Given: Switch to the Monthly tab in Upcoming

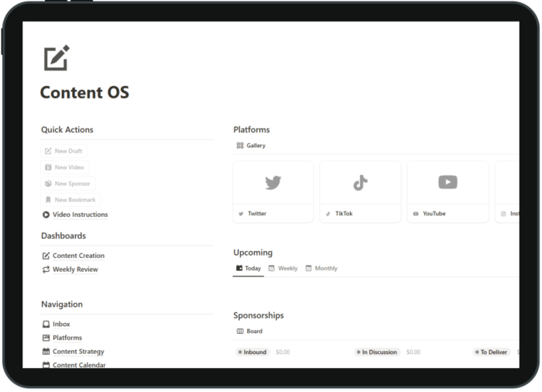Looking at the screenshot, I should pyautogui.click(x=321, y=269).
